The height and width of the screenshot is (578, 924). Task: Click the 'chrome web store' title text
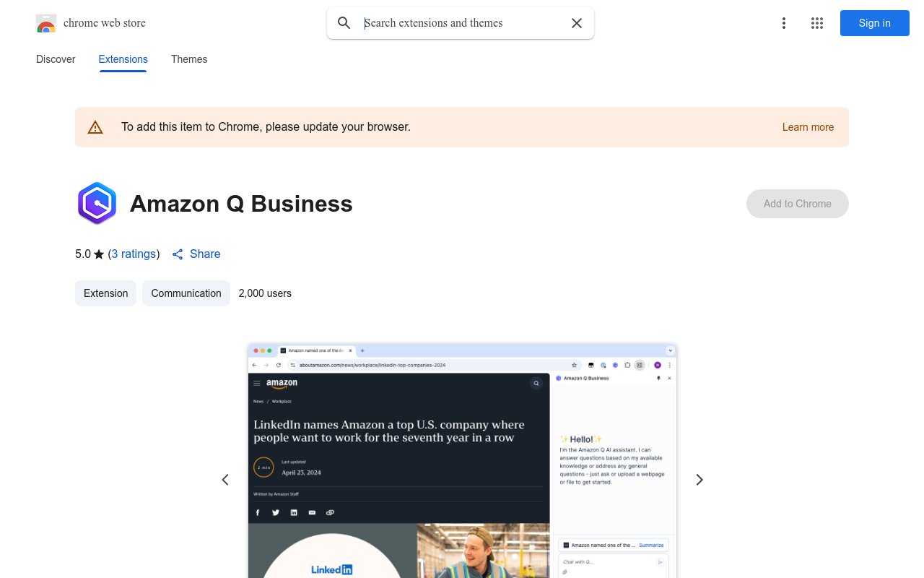click(105, 23)
